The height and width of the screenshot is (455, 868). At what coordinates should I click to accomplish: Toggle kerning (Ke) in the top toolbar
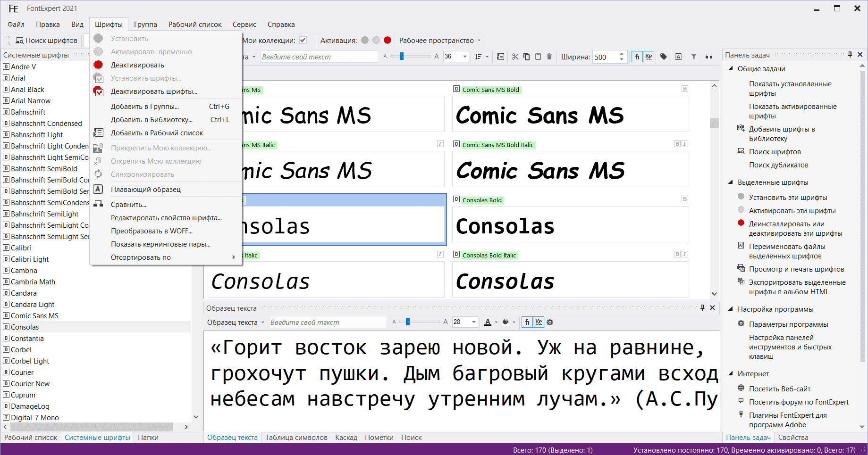tap(649, 57)
